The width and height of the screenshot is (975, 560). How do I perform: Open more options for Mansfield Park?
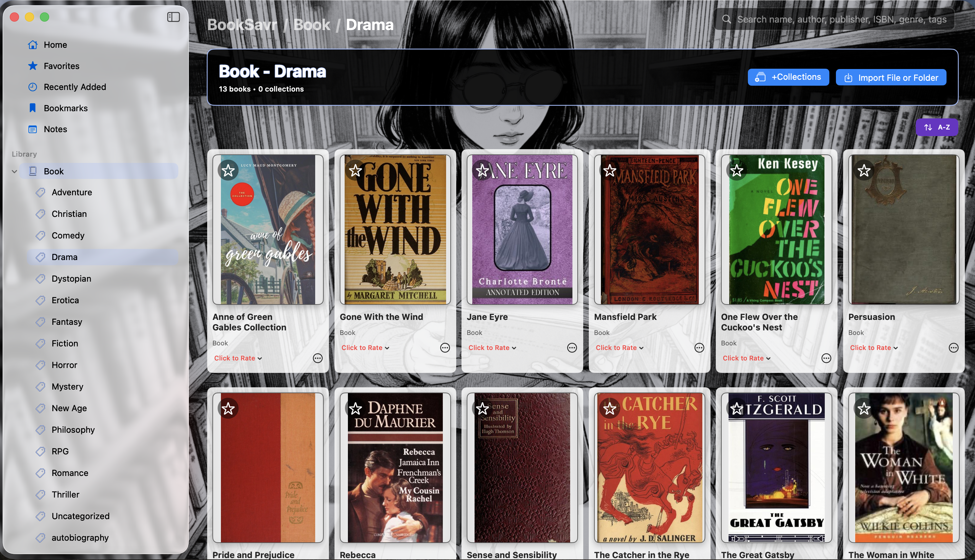(699, 348)
